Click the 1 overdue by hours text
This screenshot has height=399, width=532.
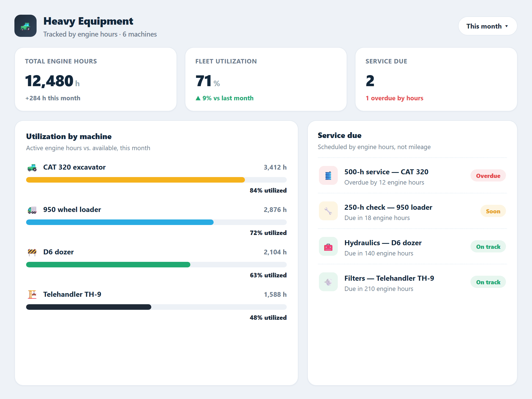point(394,98)
